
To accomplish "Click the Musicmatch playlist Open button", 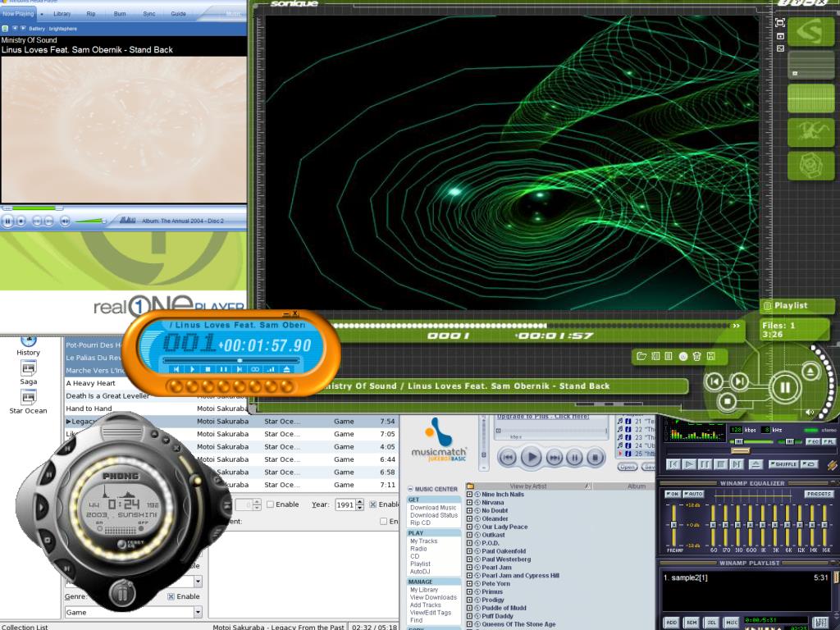I will point(627,467).
